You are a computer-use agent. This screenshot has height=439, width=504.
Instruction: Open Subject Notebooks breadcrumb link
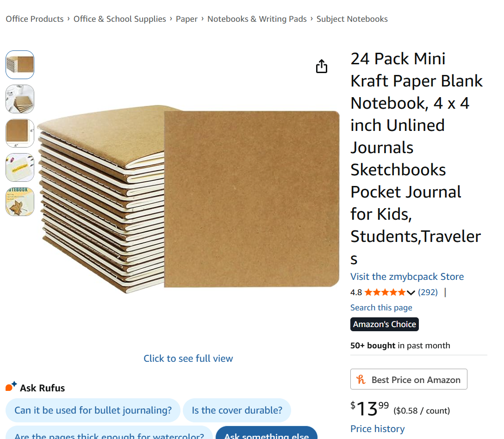tap(352, 19)
